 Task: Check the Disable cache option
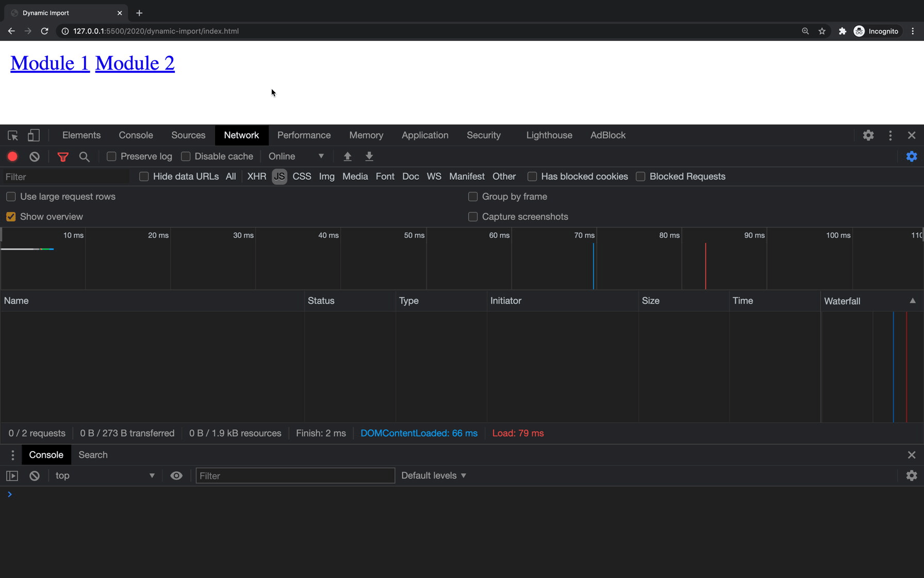pos(186,156)
